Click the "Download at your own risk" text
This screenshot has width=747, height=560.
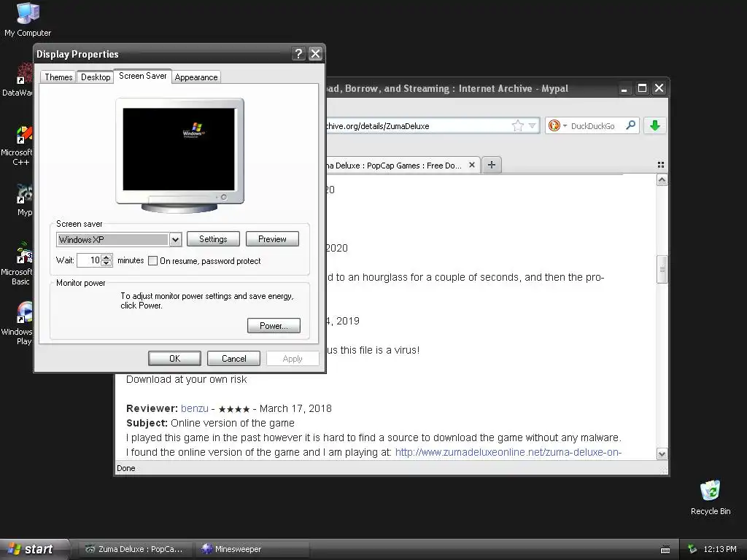pyautogui.click(x=186, y=379)
